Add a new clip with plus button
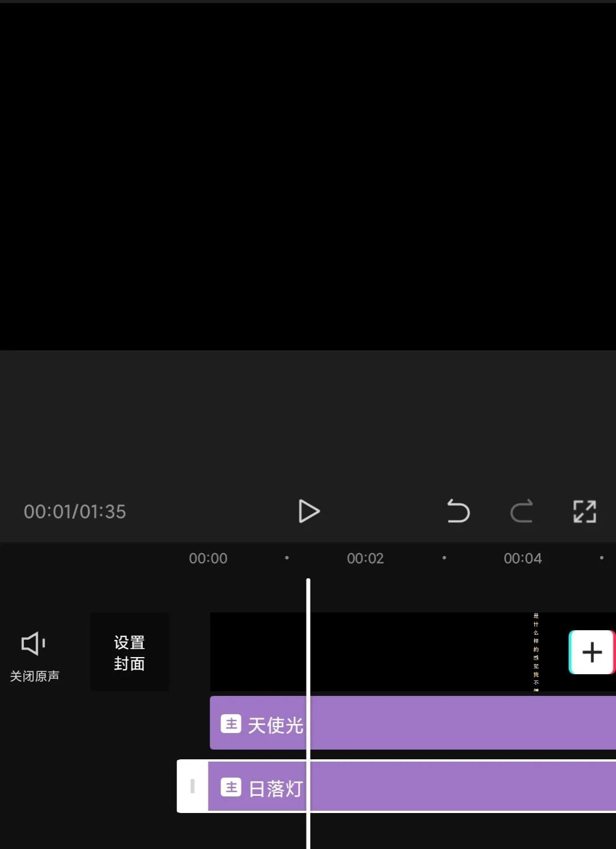The image size is (616, 849). (x=592, y=652)
